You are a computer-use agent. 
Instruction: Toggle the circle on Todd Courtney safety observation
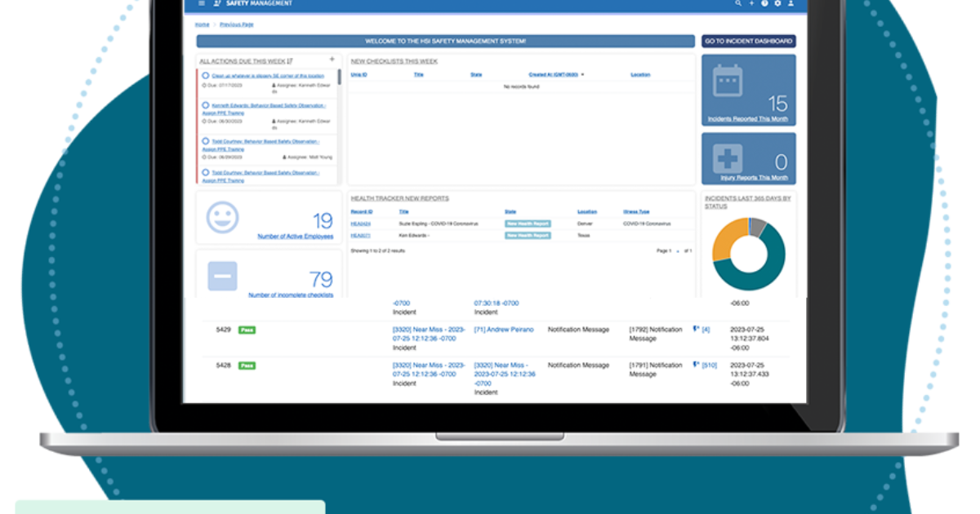point(206,140)
